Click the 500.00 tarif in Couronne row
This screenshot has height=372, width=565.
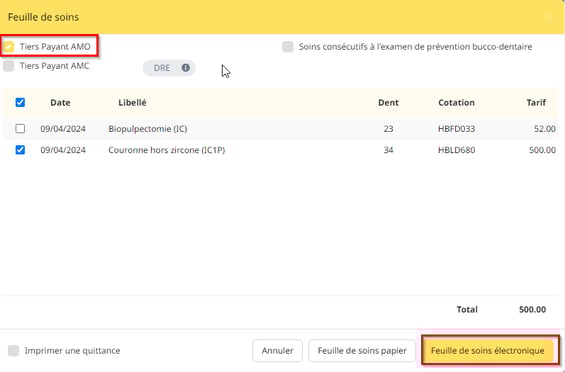click(542, 150)
